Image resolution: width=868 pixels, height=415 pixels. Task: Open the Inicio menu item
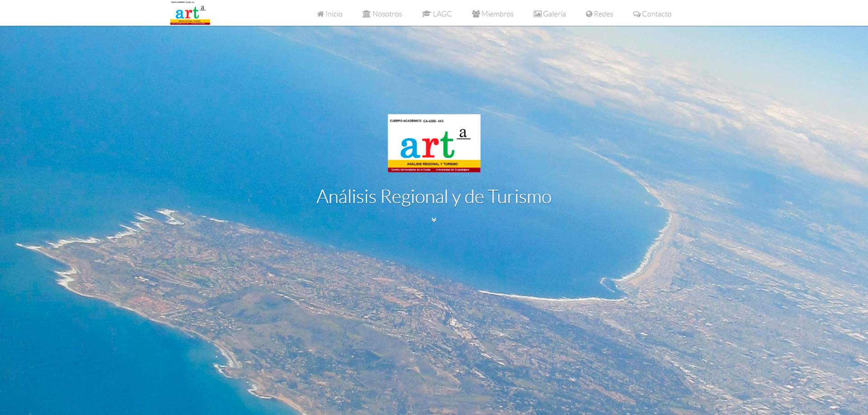[x=334, y=14]
